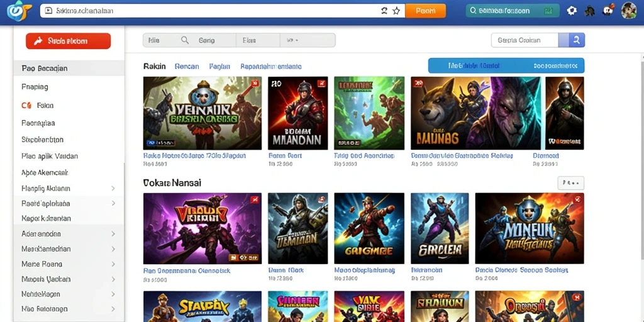This screenshot has height=322, width=644.
Task: Click the blue banner button above the thumbnails
Action: point(506,65)
